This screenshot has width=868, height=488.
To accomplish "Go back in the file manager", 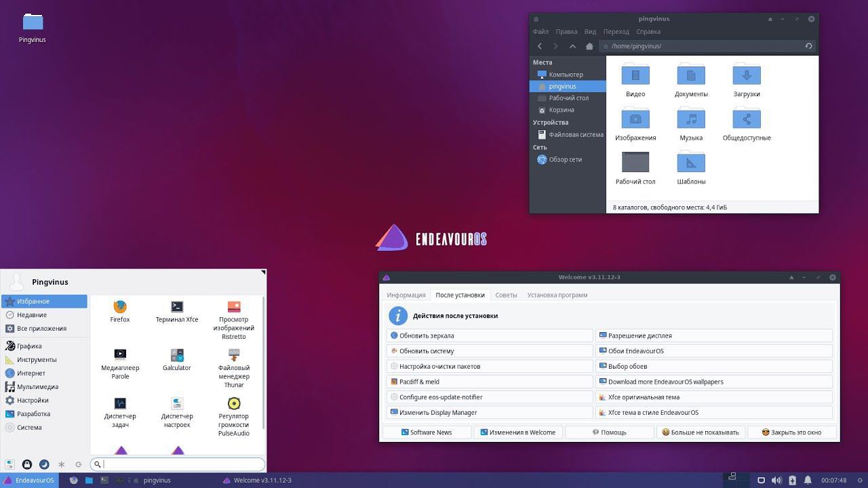I will point(540,46).
